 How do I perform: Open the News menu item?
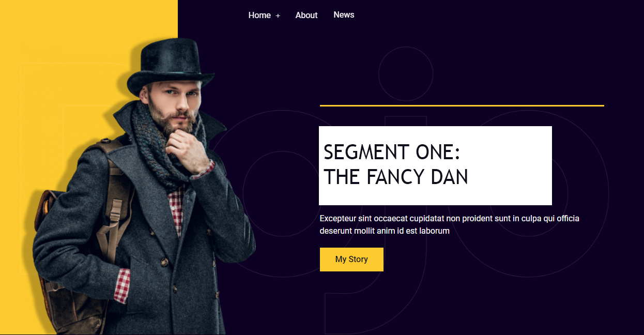pos(344,15)
